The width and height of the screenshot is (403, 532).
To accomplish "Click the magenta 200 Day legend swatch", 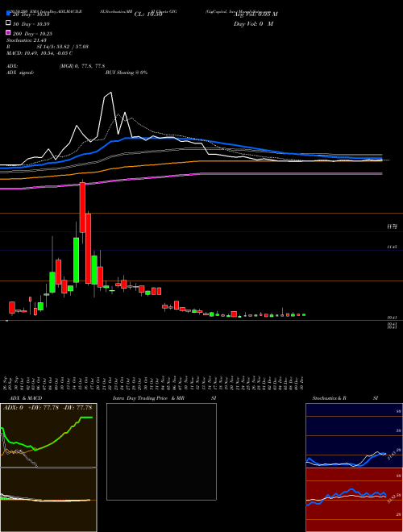I will pyautogui.click(x=8, y=32).
